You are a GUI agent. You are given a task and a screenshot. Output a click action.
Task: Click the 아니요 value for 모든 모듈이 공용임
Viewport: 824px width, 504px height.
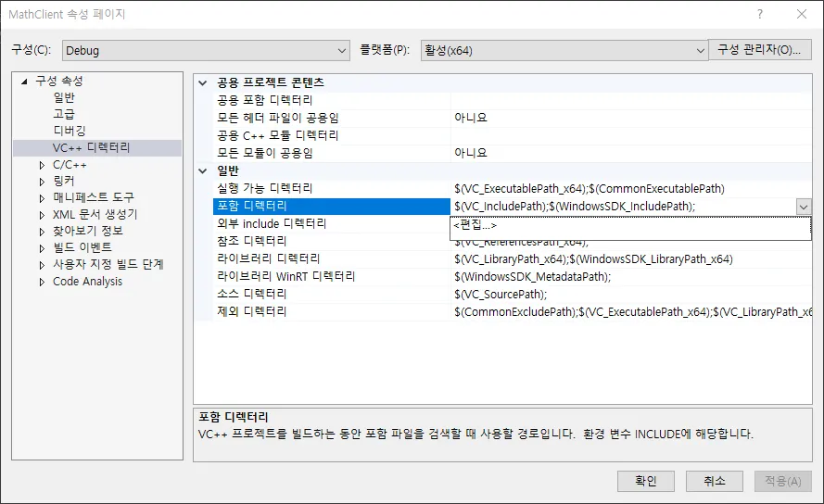(x=630, y=153)
